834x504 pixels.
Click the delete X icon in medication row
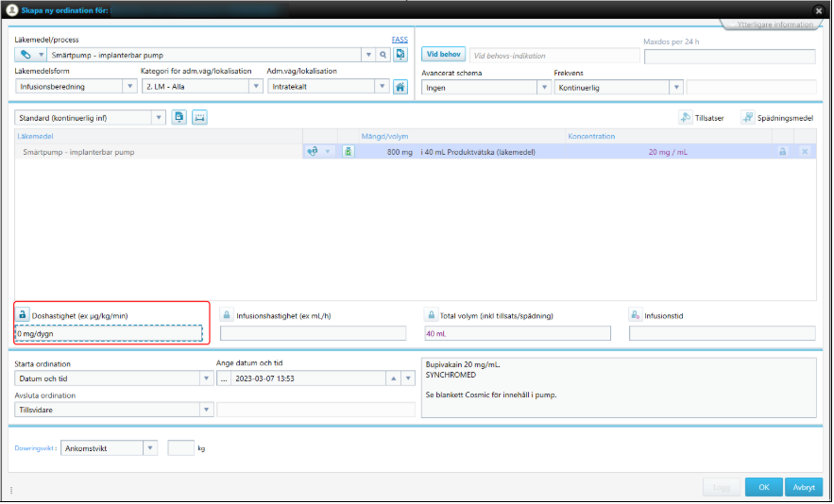pyautogui.click(x=805, y=152)
